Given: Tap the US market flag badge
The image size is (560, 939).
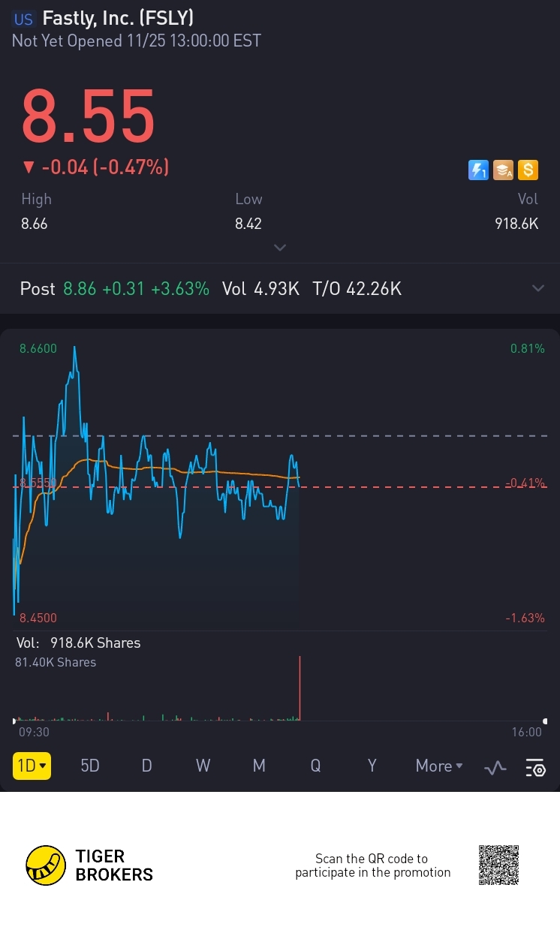Looking at the screenshot, I should [24, 19].
